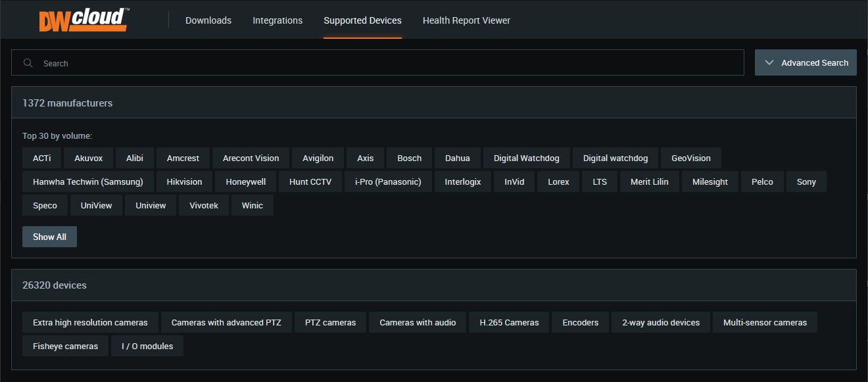Focus the Search input field
The width and height of the screenshot is (868, 382).
[377, 63]
